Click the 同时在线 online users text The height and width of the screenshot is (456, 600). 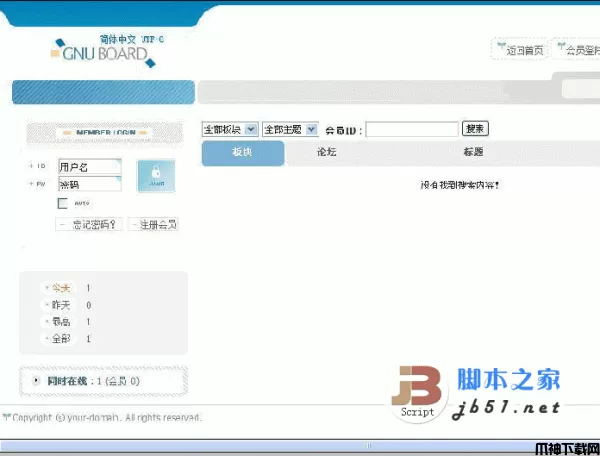pos(93,381)
